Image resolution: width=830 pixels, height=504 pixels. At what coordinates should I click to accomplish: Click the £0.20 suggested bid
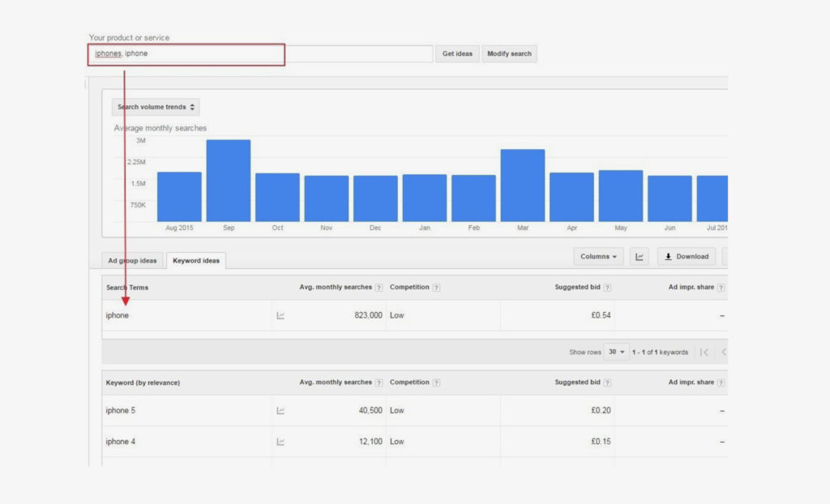601,410
